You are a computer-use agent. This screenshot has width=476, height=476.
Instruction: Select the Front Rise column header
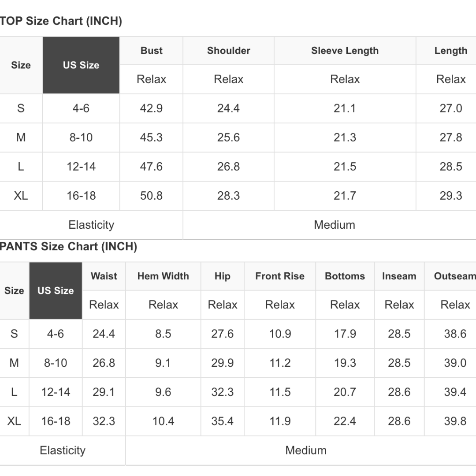[x=280, y=276]
